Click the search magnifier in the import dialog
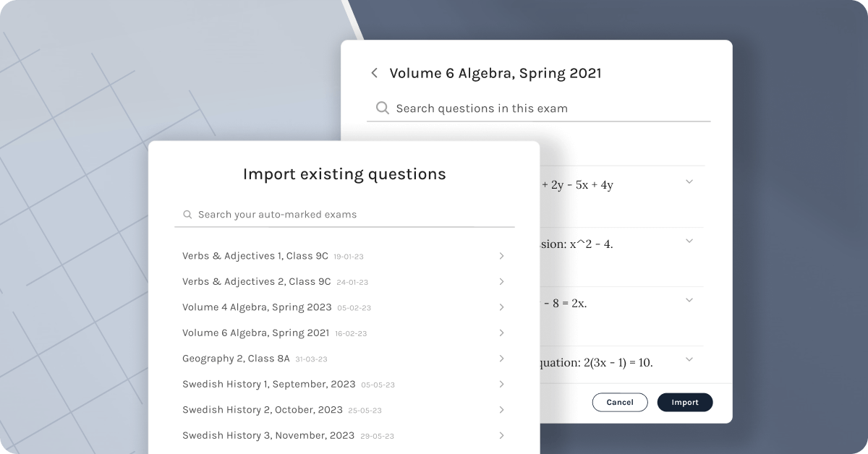The width and height of the screenshot is (868, 454). coord(187,214)
